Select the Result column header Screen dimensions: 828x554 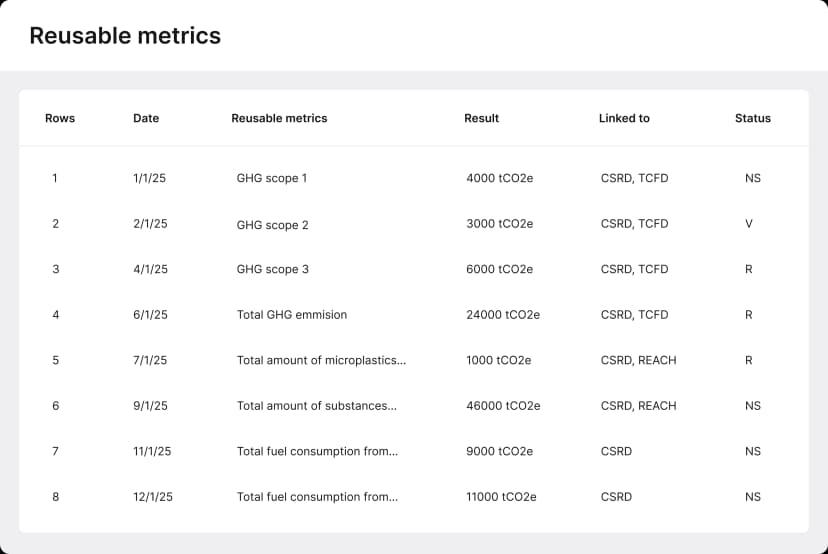pos(481,118)
